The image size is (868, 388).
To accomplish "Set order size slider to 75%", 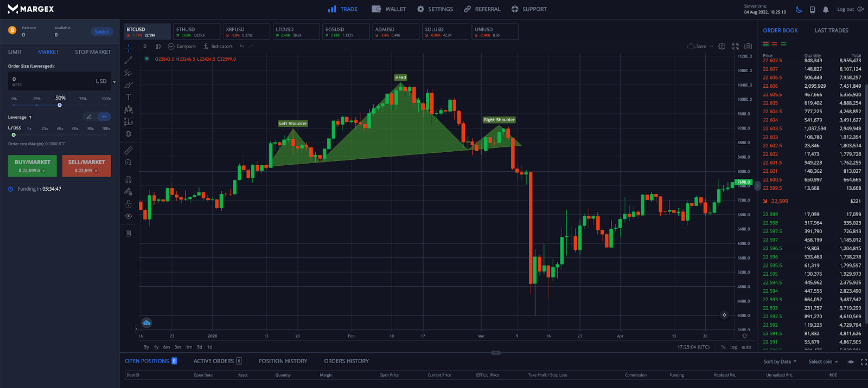I will tap(83, 105).
